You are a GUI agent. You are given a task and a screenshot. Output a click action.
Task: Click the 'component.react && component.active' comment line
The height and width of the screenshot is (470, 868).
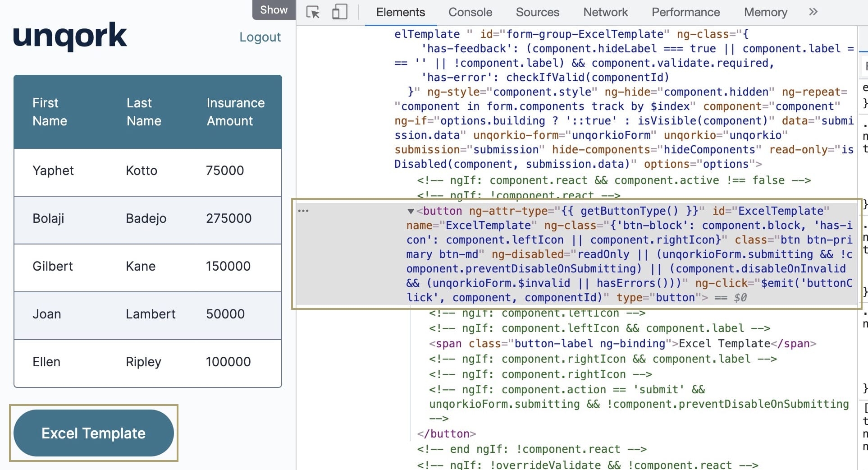click(x=614, y=180)
